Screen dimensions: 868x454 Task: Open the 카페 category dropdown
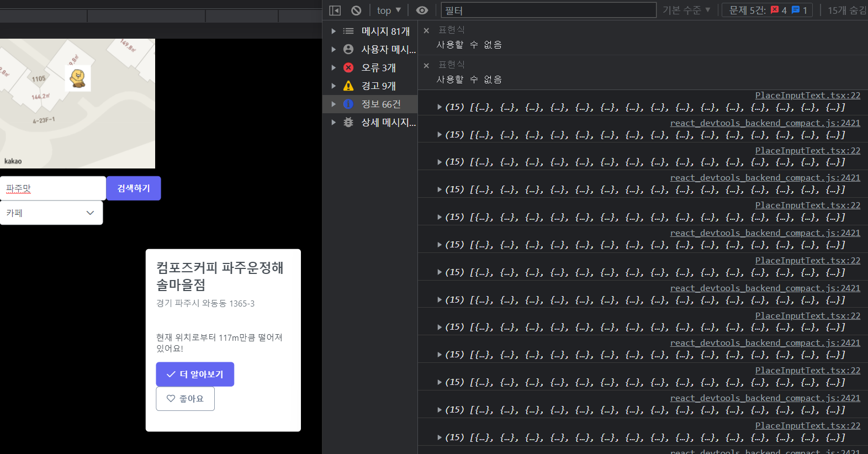coord(51,213)
